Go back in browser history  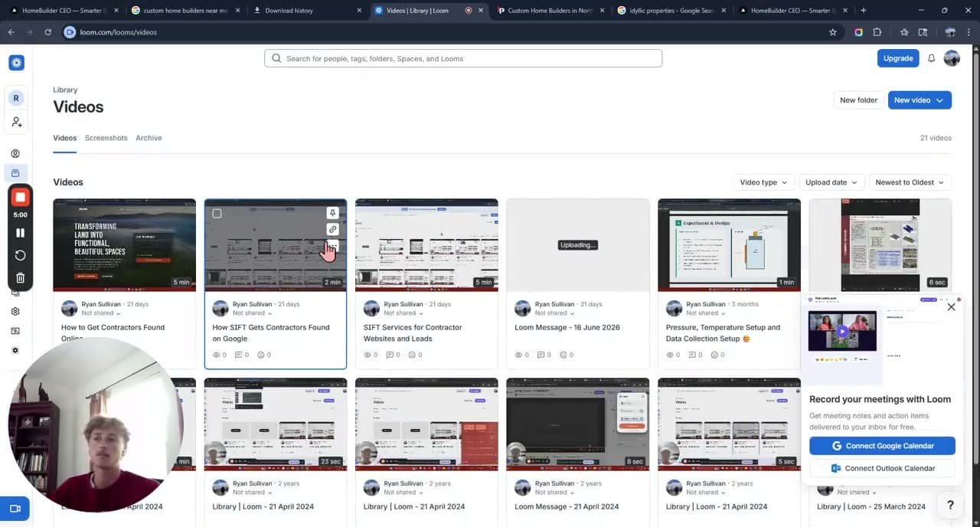point(11,32)
